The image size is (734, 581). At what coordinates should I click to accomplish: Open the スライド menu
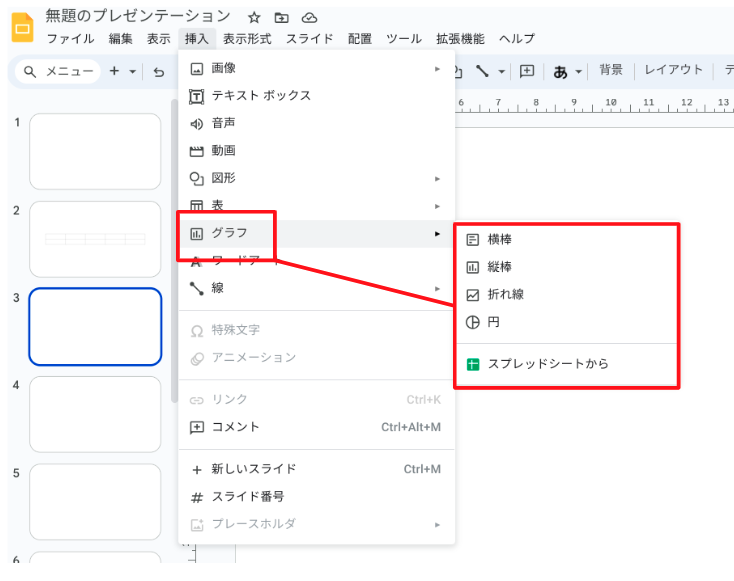point(309,38)
